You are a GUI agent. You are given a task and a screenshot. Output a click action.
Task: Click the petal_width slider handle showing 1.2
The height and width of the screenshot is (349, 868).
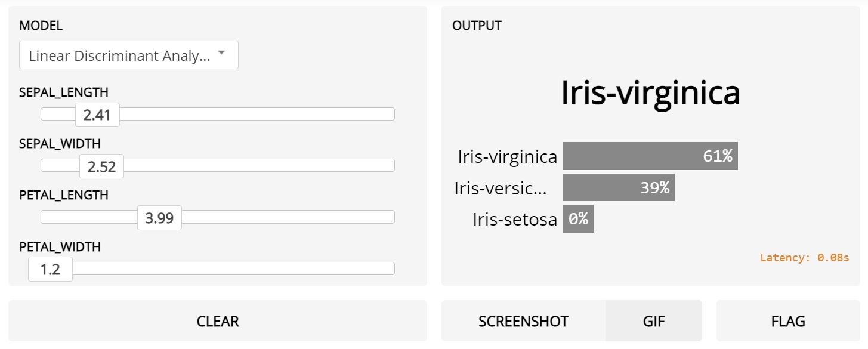50,269
